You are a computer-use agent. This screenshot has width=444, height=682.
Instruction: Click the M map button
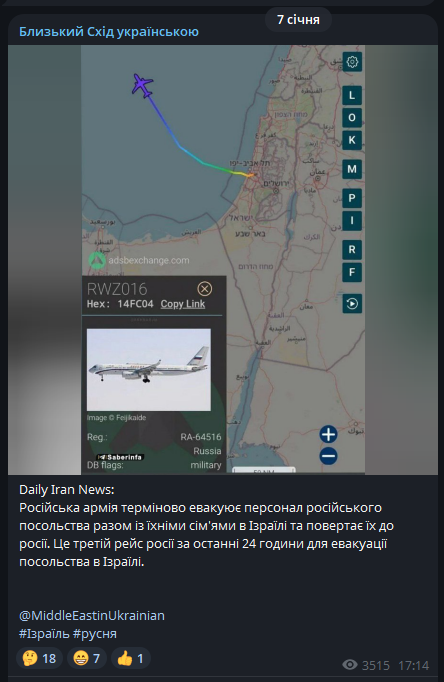(x=352, y=169)
